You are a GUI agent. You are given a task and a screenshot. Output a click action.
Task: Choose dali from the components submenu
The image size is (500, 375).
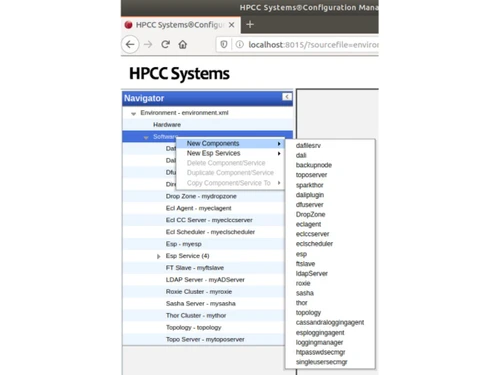point(301,155)
